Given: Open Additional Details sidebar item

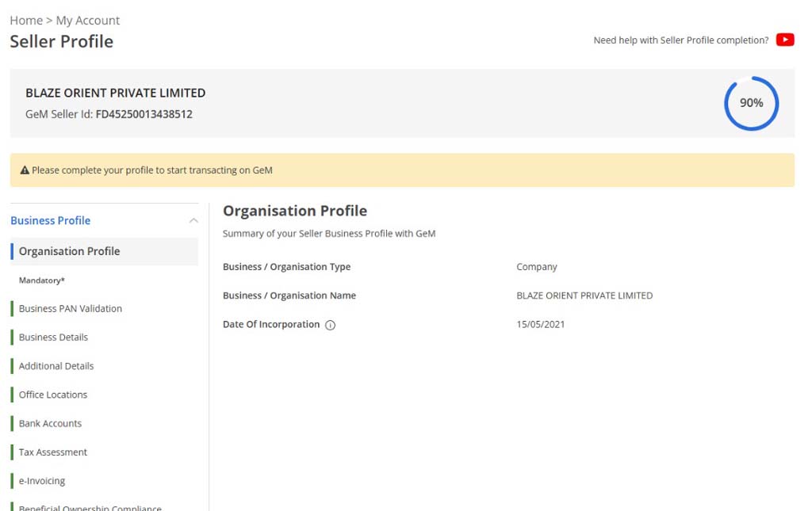Looking at the screenshot, I should [x=56, y=366].
